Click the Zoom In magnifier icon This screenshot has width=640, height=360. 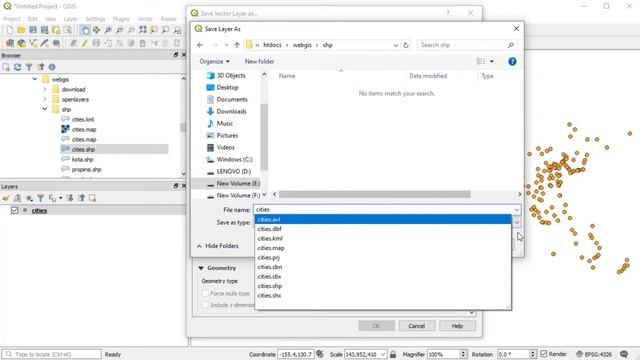point(108,30)
